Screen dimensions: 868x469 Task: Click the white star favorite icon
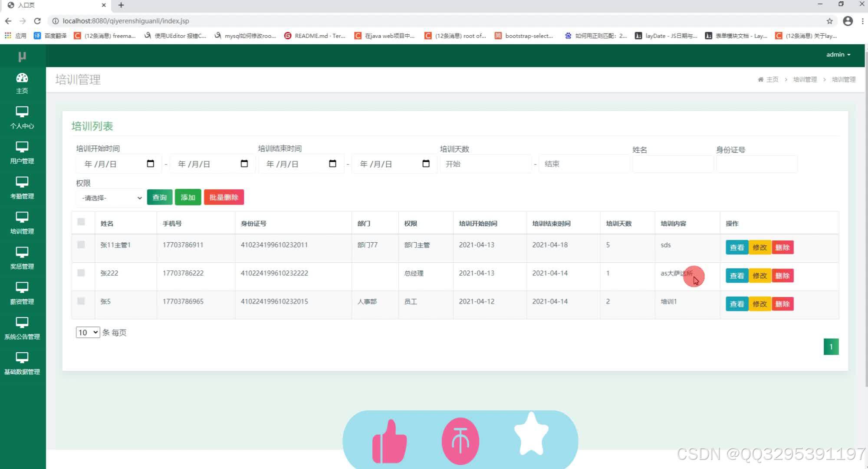click(531, 434)
